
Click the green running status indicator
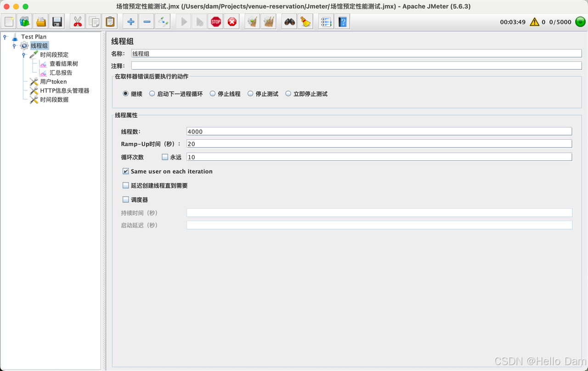(580, 22)
